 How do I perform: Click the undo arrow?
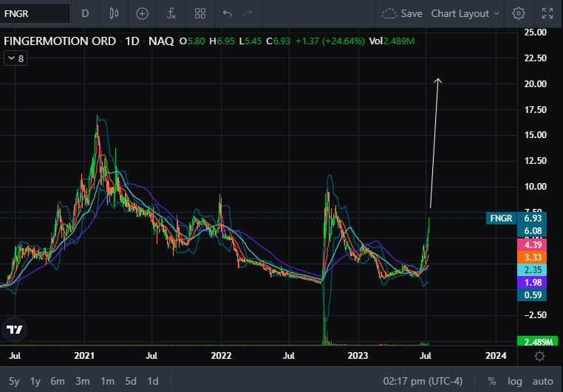point(227,13)
